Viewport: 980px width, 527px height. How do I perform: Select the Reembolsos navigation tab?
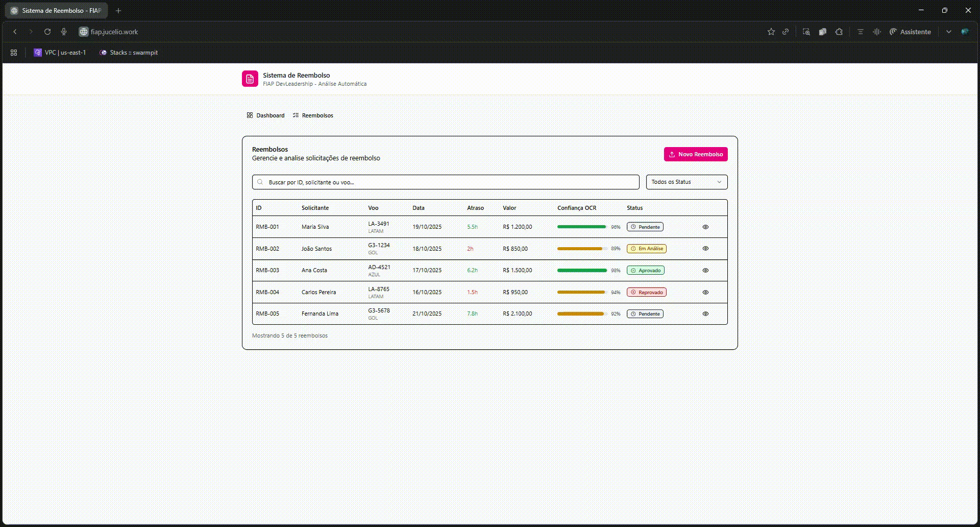(x=313, y=115)
